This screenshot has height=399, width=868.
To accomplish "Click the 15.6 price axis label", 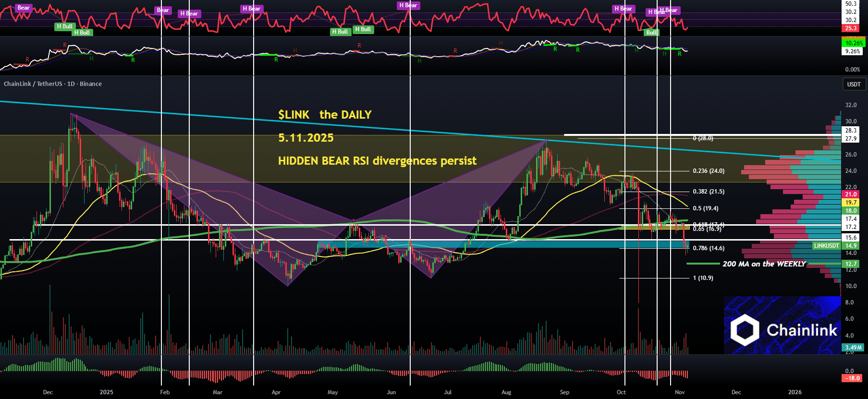I will click(851, 238).
